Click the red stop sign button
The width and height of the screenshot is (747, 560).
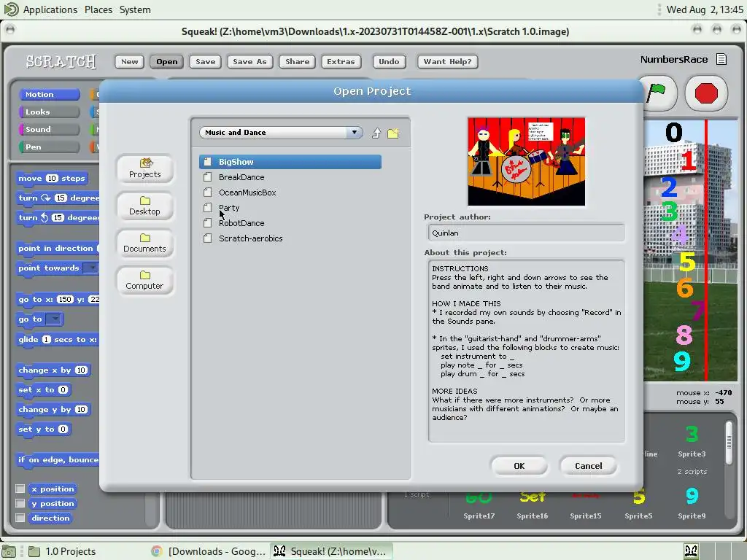[x=706, y=93]
